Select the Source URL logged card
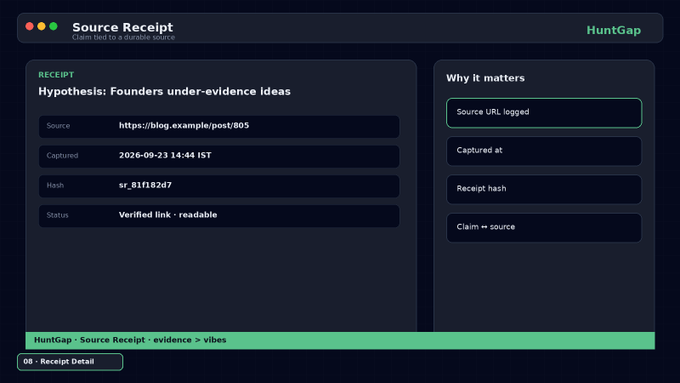Viewport: 680px width, 383px height. pyautogui.click(x=544, y=113)
